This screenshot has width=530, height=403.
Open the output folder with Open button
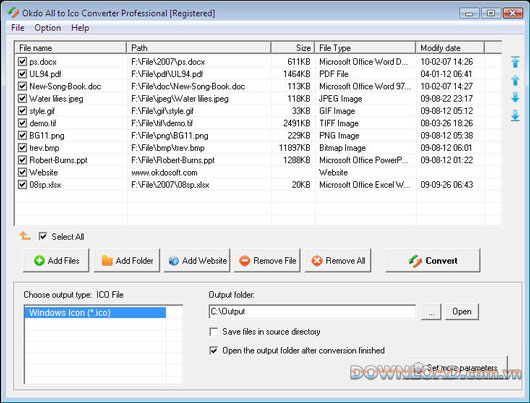(462, 312)
